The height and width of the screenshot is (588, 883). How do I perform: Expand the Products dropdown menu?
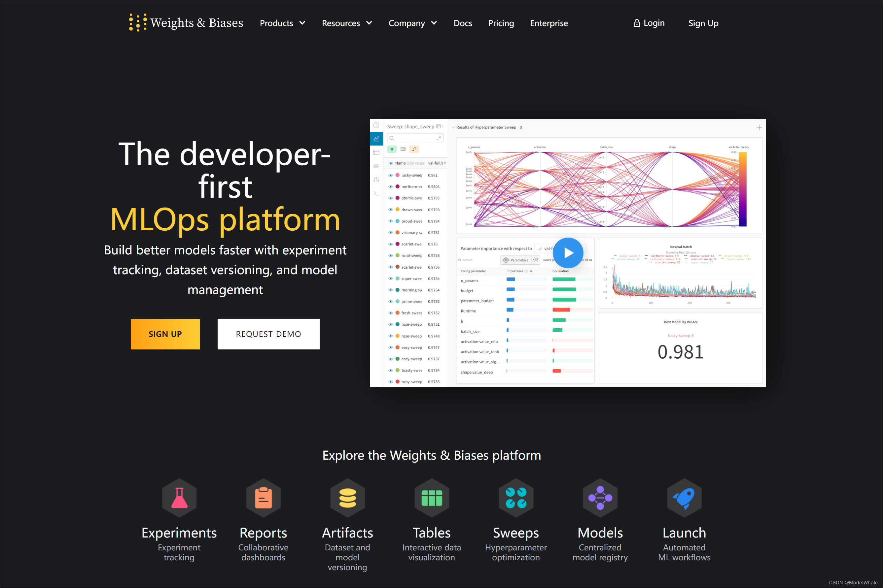click(282, 23)
